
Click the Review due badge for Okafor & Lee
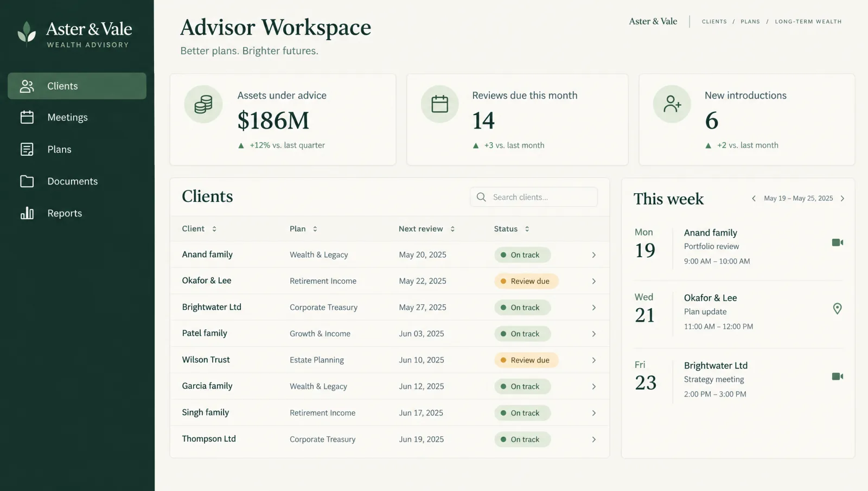[x=526, y=281]
